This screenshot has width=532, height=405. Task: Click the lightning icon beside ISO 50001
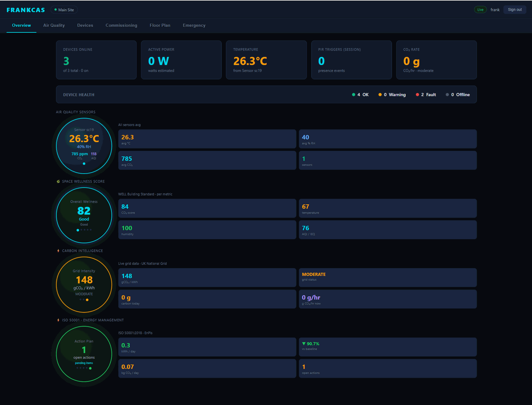[x=58, y=320]
